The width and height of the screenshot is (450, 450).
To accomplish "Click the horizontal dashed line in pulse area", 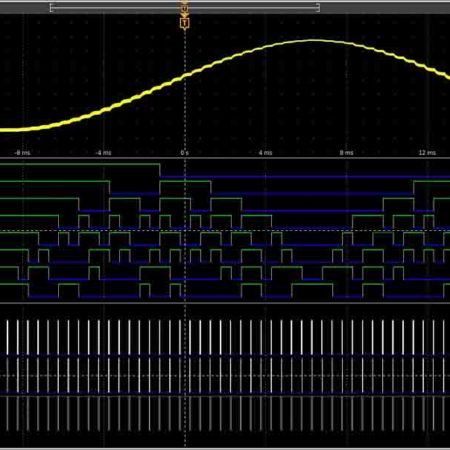I will (x=225, y=376).
